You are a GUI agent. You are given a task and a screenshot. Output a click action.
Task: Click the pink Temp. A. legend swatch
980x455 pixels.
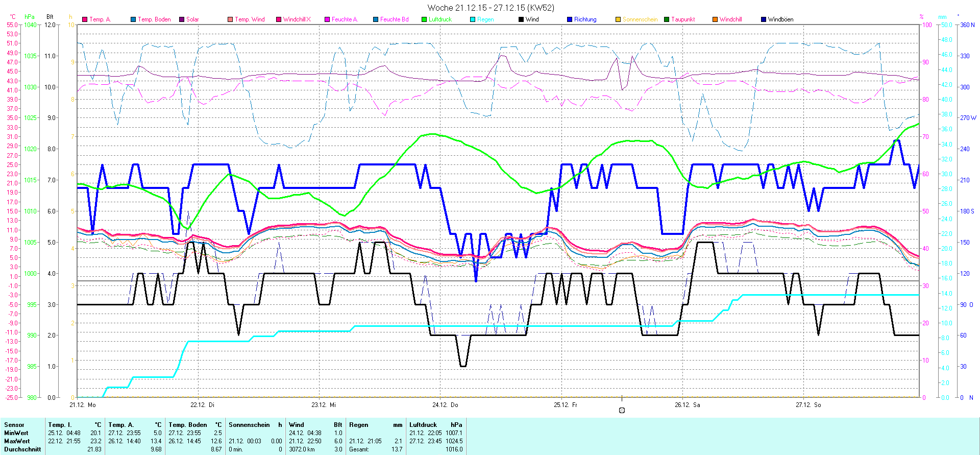[x=85, y=19]
